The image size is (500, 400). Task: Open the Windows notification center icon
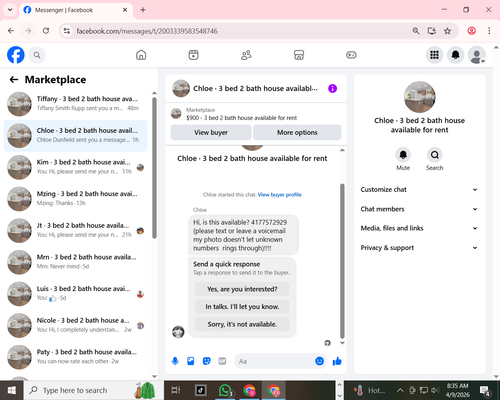click(484, 390)
